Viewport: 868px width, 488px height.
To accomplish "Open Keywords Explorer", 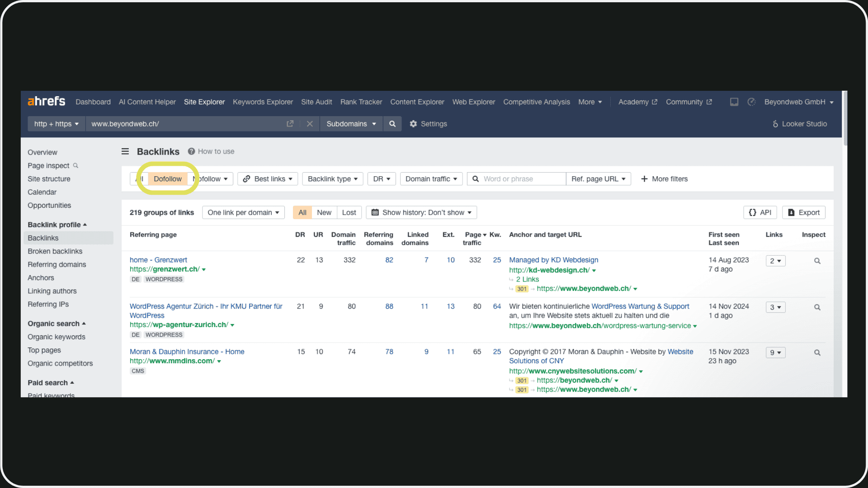I will point(263,102).
